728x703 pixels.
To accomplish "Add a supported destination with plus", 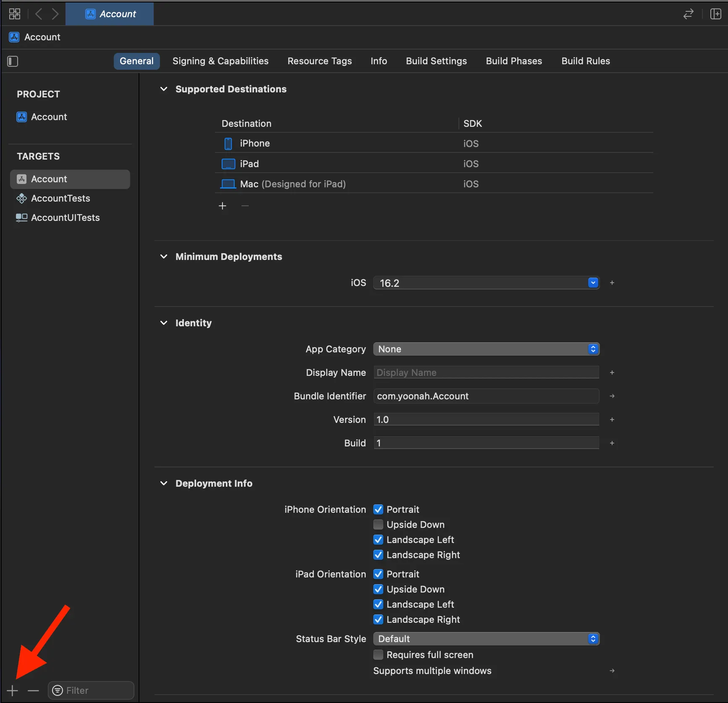I will click(x=223, y=206).
